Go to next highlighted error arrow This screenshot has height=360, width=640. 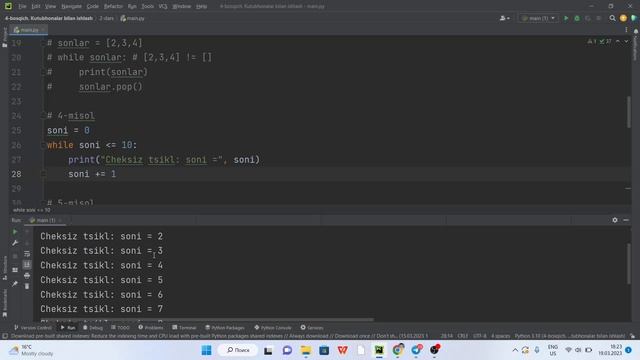626,42
